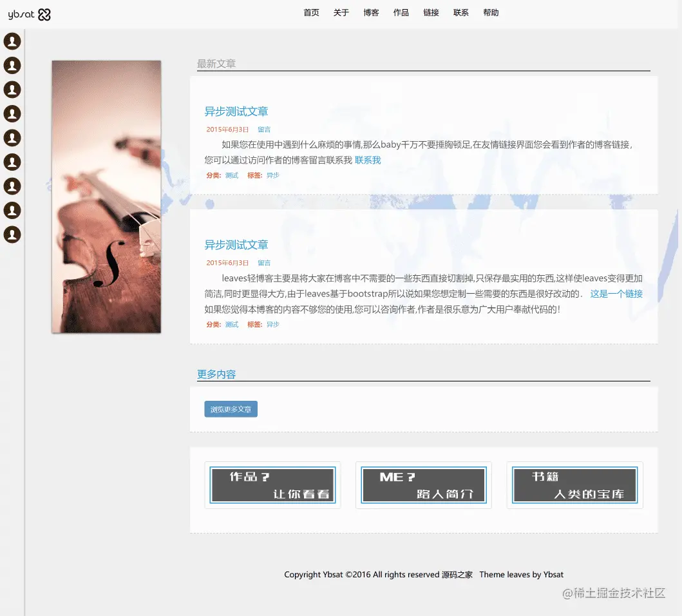
Task: Click the ybsat logo in top left
Action: click(21, 14)
